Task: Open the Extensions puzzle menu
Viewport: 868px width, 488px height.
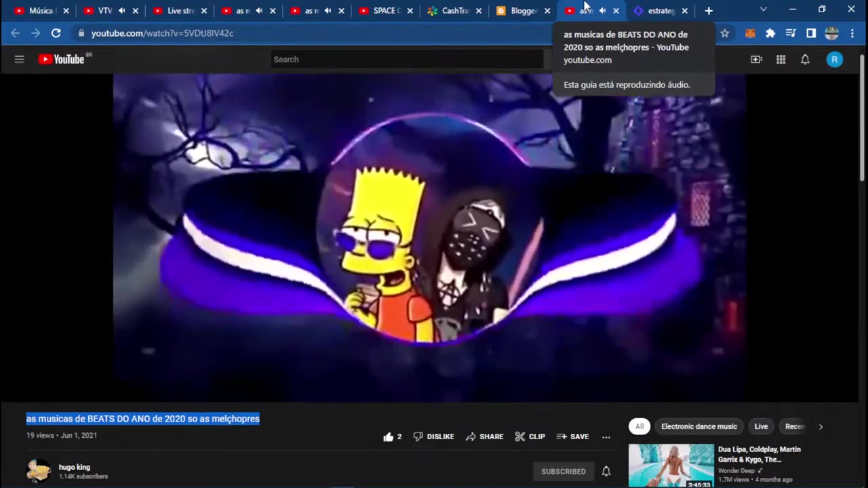Action: coord(770,33)
